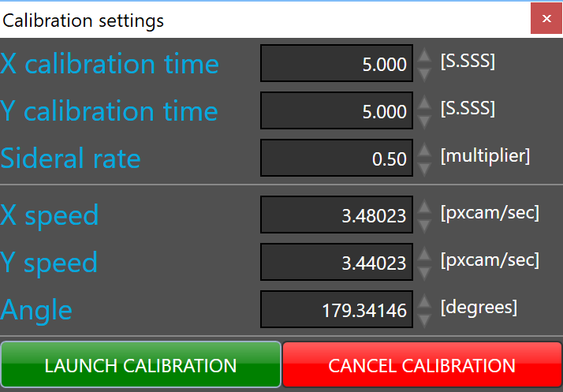Decrease Y calibration time with down arrow
563x392 pixels.
(x=424, y=119)
